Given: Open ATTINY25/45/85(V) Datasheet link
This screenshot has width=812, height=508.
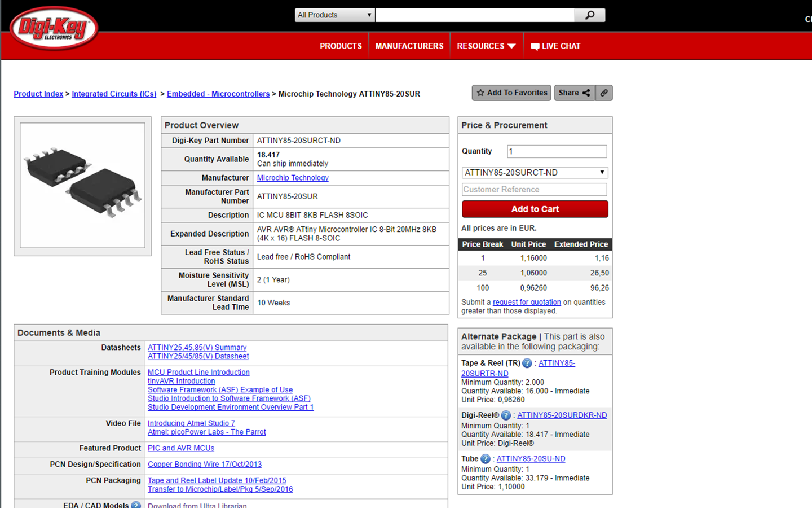Looking at the screenshot, I should click(x=198, y=356).
